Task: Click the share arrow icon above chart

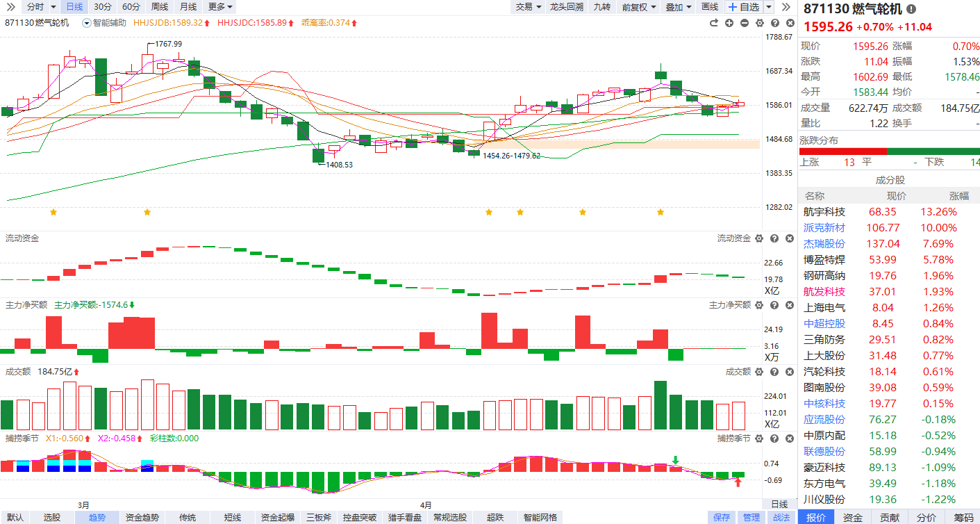Action: 713,23
